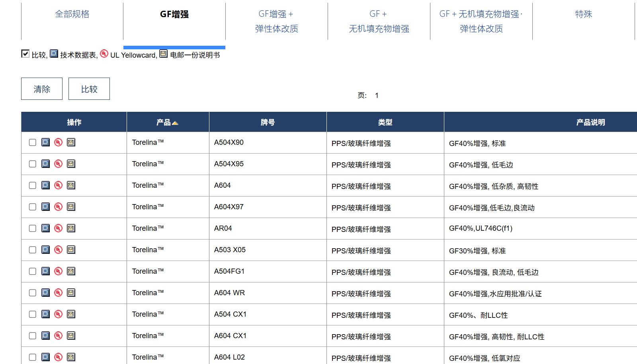Open UL Yellowcard for A504X95

(x=59, y=164)
